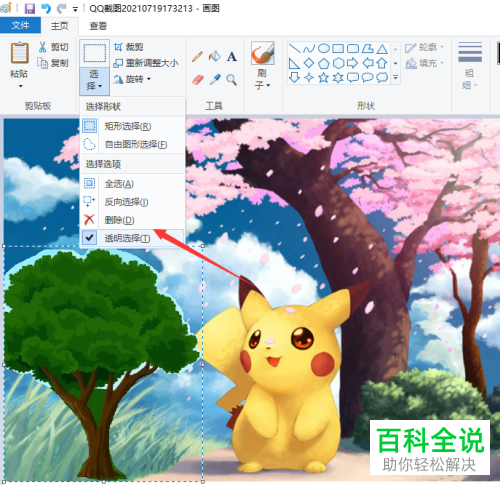The width and height of the screenshot is (500, 485).
Task: Choose Select all (A) menu item
Action: pyautogui.click(x=132, y=183)
